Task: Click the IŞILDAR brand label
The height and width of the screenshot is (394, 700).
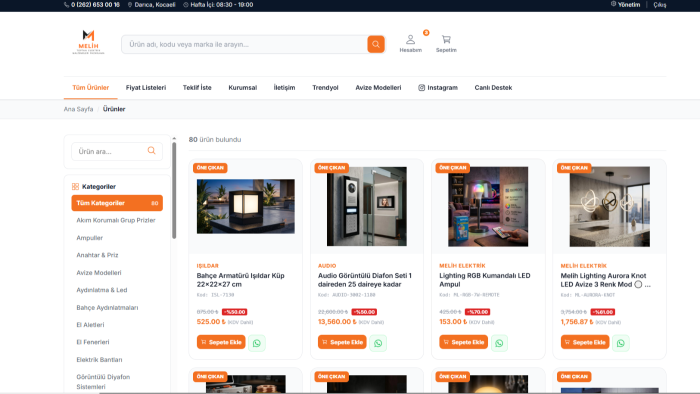Action: 208,265
